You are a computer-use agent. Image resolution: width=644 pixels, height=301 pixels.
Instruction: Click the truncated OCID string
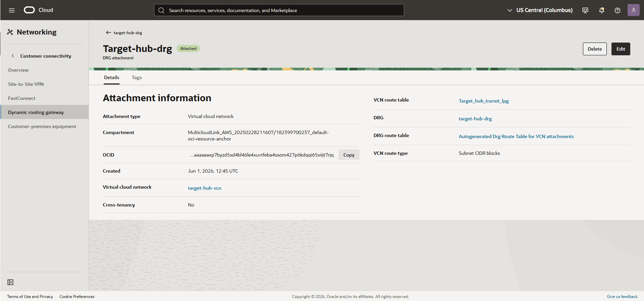tap(261, 155)
